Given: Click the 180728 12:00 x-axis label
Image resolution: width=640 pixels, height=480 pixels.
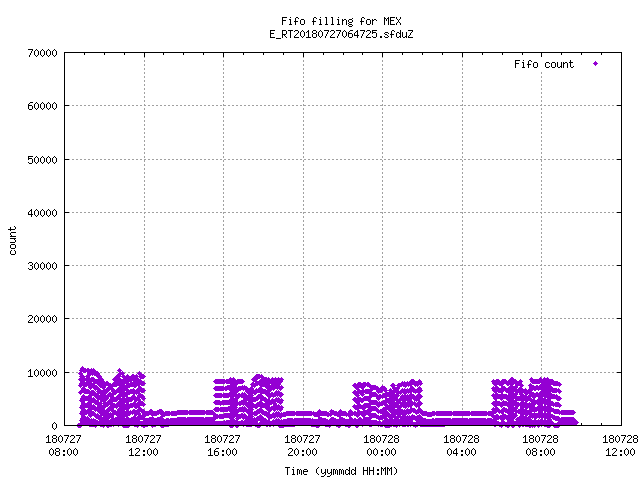Looking at the screenshot, I should coord(620,446).
